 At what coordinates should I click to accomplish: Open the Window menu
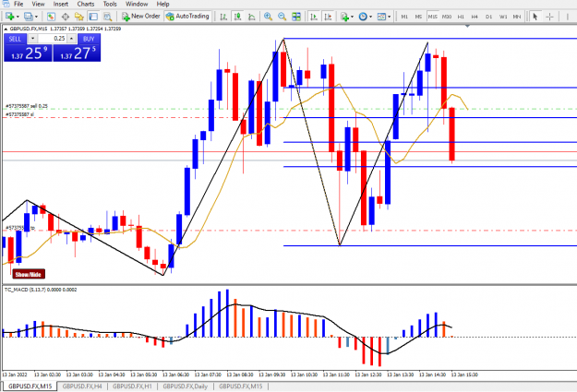click(x=137, y=4)
